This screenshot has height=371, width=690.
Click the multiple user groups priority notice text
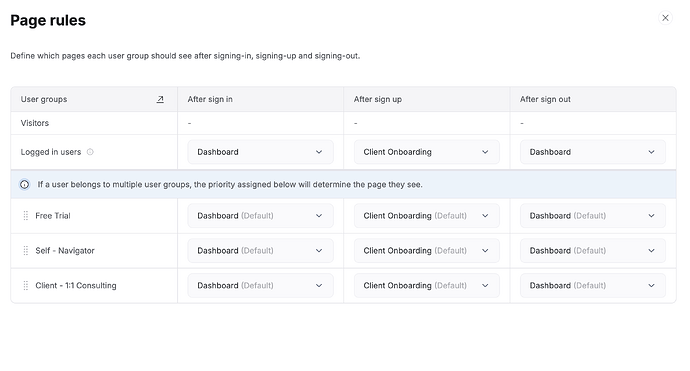coord(230,184)
